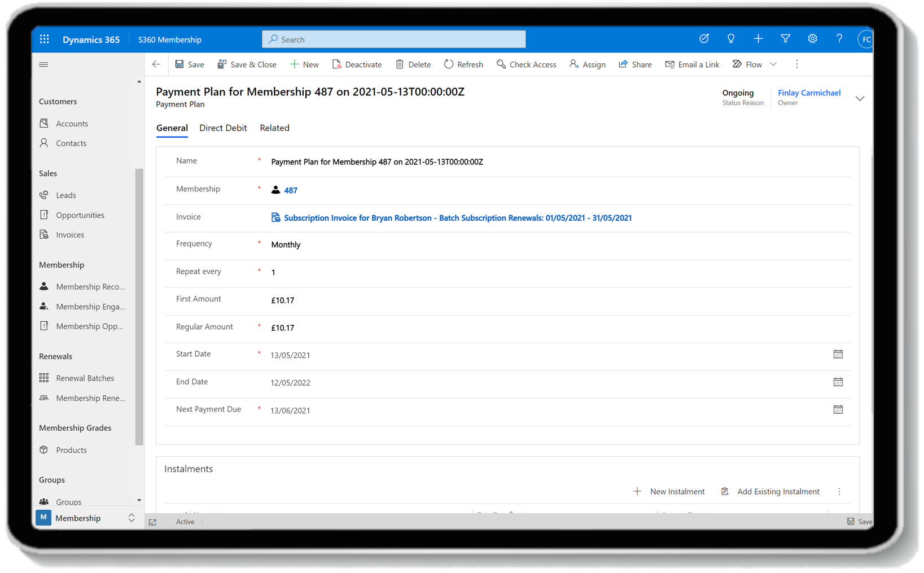Click the S360 Membership app name

[170, 40]
